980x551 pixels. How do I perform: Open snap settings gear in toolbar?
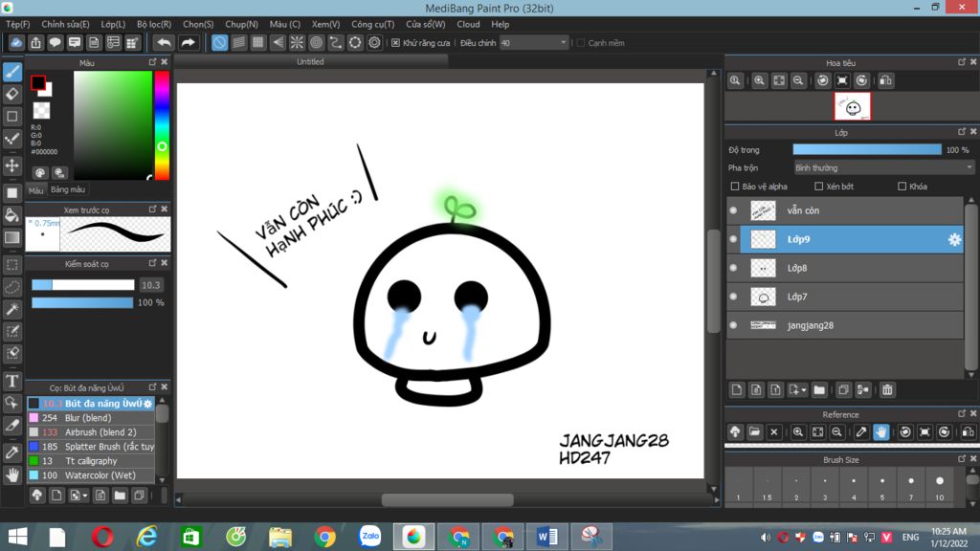374,42
